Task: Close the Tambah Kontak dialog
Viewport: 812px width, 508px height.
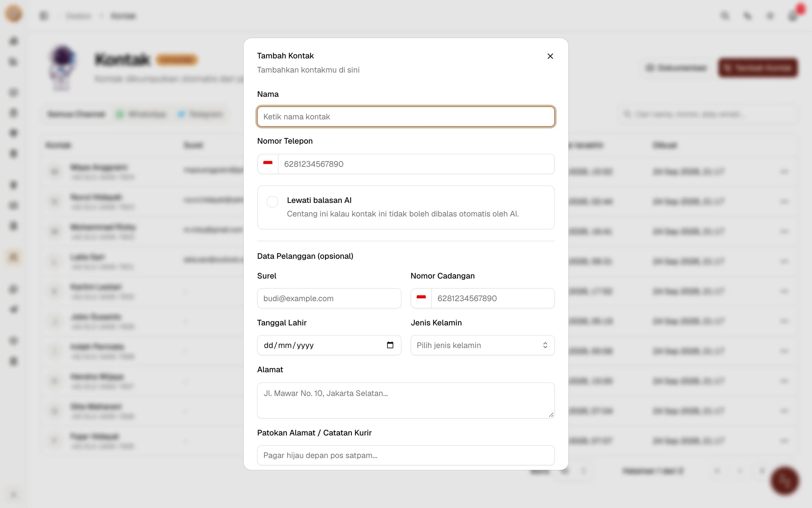Action: (x=550, y=56)
